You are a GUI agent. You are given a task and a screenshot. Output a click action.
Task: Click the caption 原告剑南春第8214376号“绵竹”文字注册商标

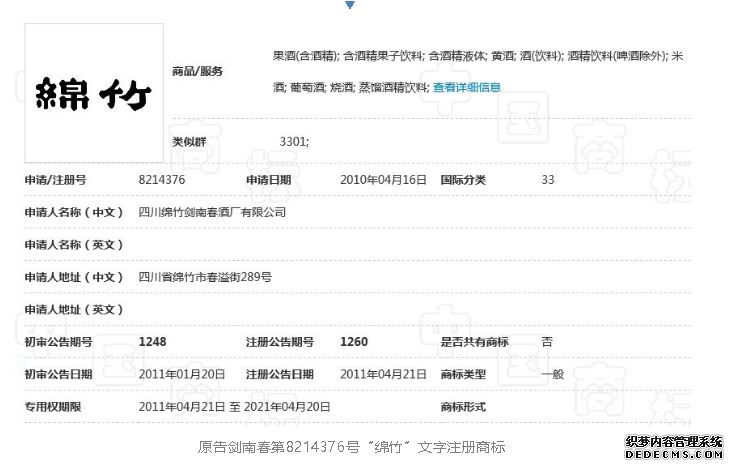[352, 447]
